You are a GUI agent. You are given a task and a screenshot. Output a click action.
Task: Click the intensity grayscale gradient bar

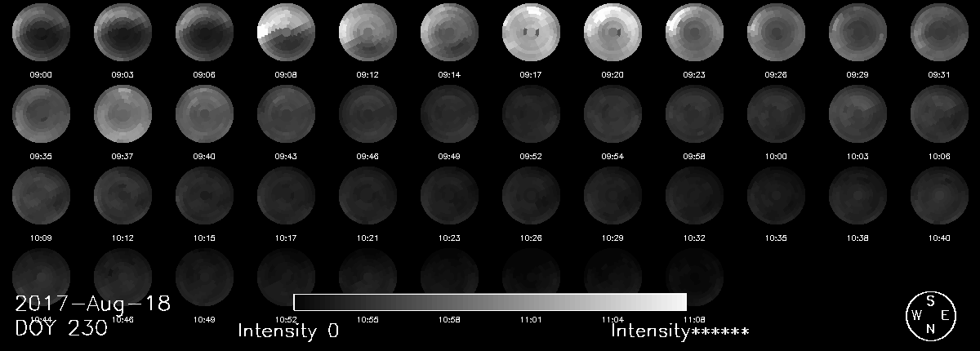[489, 302]
